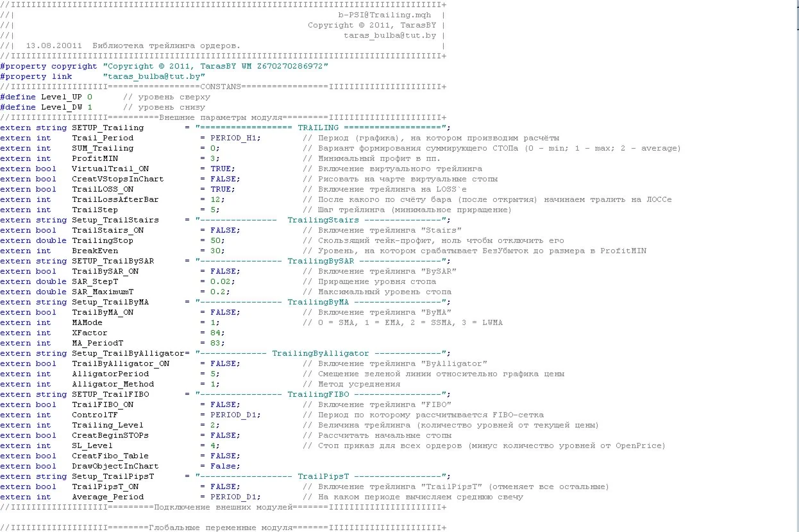The height and width of the screenshot is (532, 799).
Task: Click the CreatFibo_Table variable name
Action: pyautogui.click(x=110, y=456)
